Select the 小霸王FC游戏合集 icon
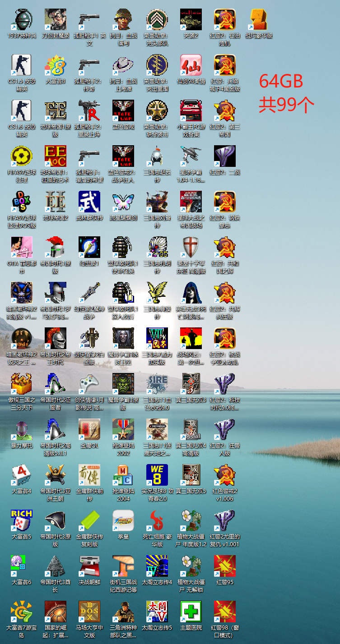The width and height of the screenshot is (340, 644). pyautogui.click(x=191, y=111)
